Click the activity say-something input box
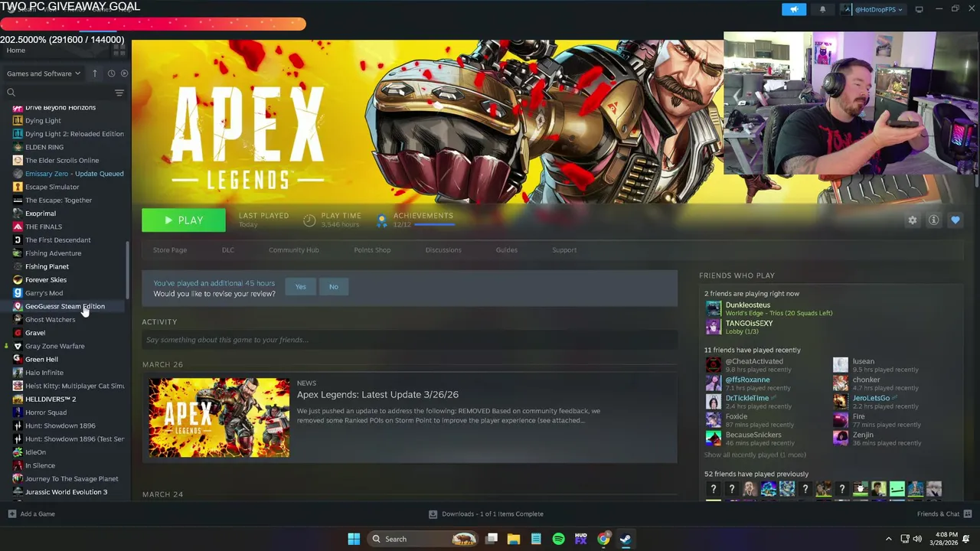This screenshot has width=980, height=551. click(410, 340)
